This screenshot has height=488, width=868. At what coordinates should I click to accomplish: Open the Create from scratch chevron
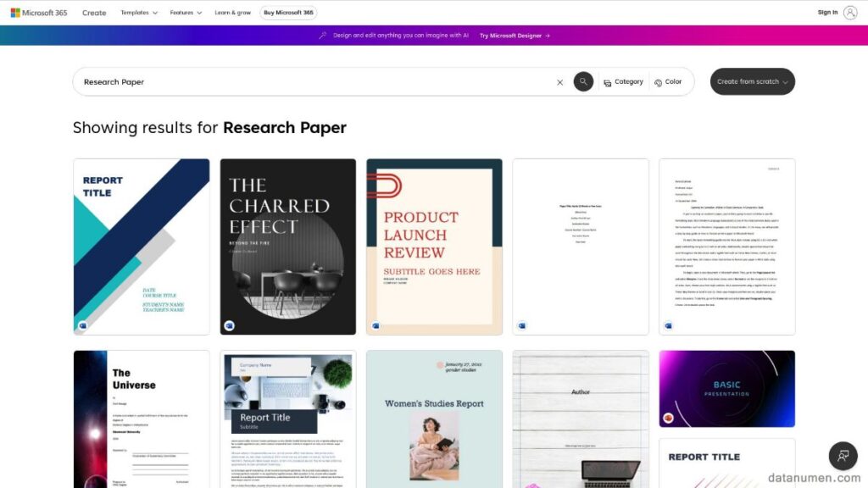(x=784, y=81)
